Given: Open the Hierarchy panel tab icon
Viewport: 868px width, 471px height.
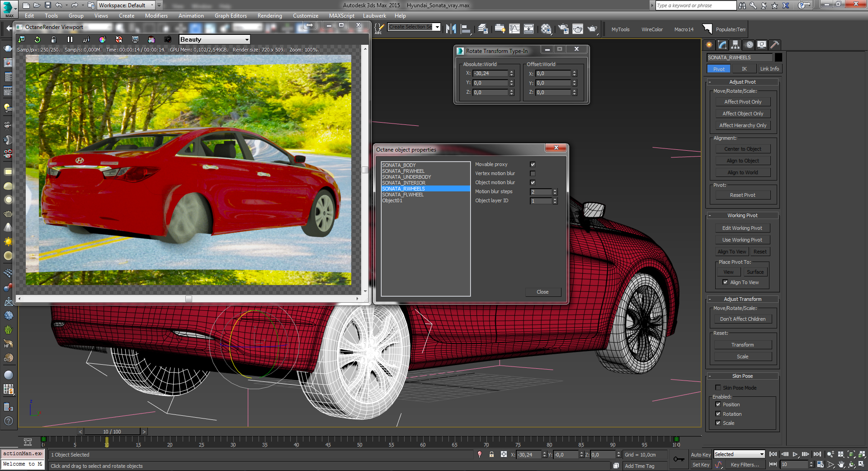Looking at the screenshot, I should [x=736, y=45].
